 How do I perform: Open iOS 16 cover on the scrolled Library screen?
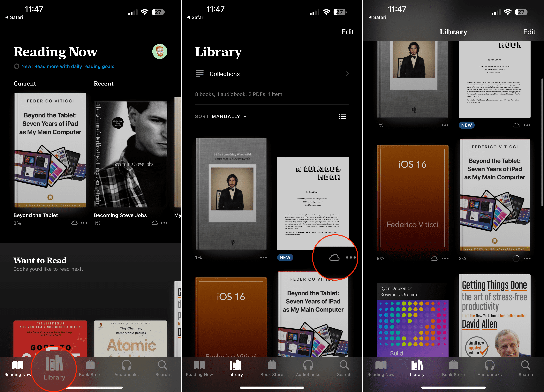click(x=413, y=198)
